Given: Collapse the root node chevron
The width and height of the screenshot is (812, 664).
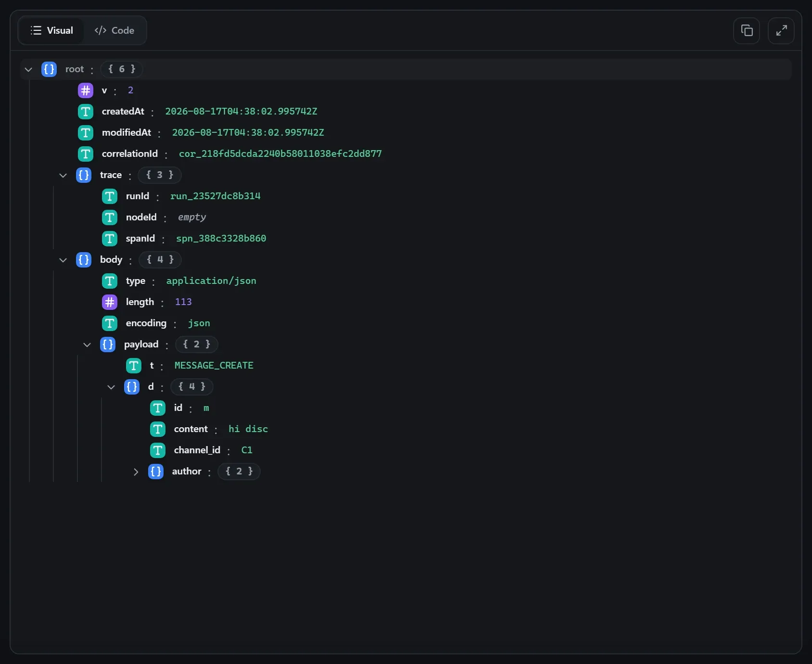Looking at the screenshot, I should click(x=28, y=69).
